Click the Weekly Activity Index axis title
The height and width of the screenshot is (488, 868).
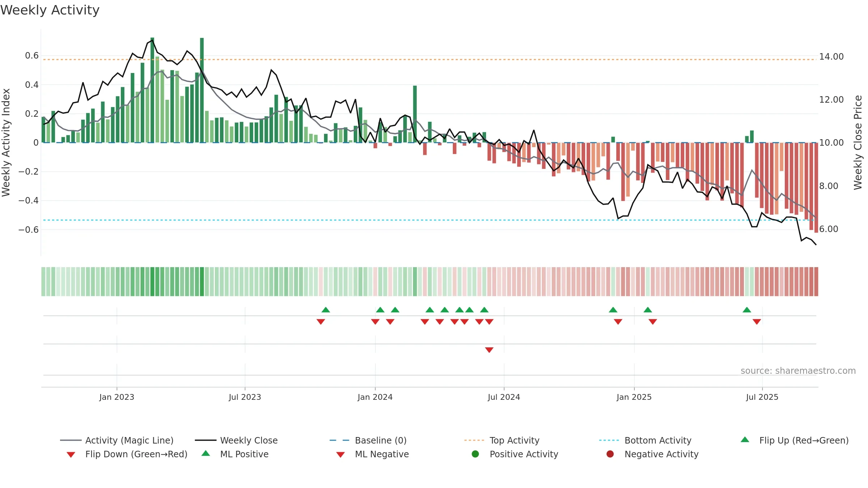(6, 142)
